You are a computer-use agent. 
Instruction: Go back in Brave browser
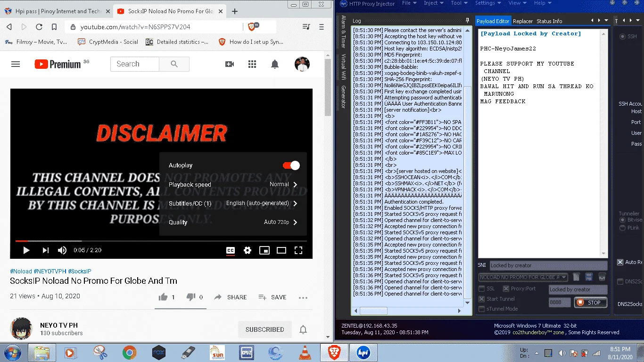9,27
